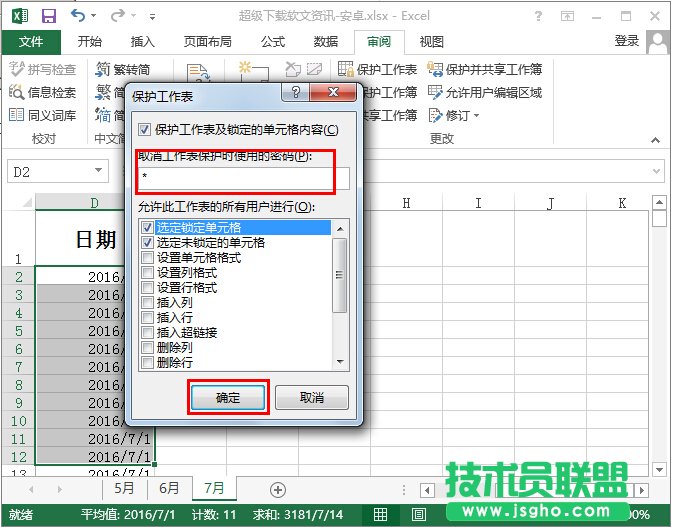Click the Undo arrow icon
Image resolution: width=673 pixels, height=527 pixels.
(x=80, y=16)
